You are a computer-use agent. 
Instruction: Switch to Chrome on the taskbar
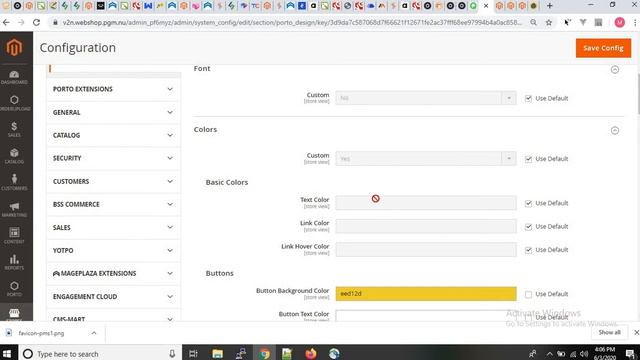point(264,353)
